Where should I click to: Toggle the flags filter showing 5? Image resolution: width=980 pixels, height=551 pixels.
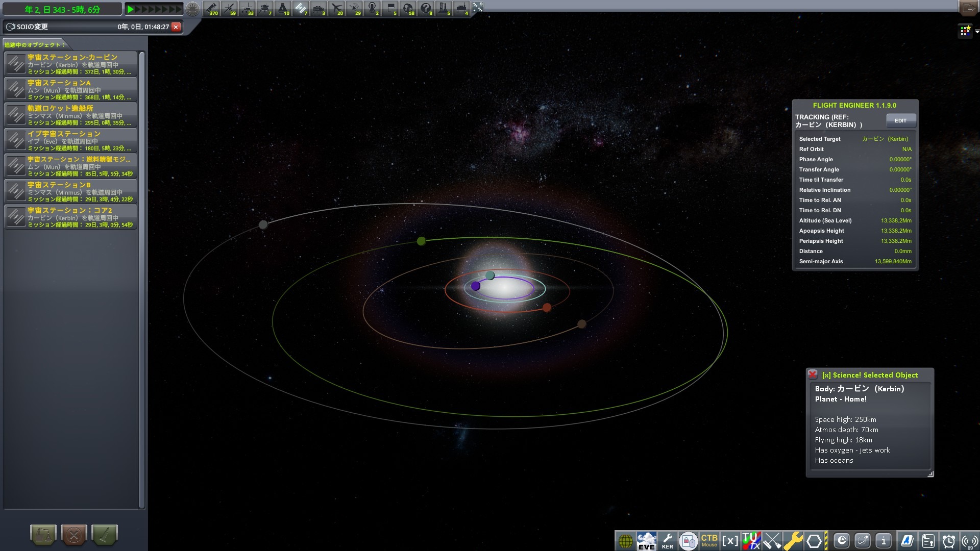pyautogui.click(x=390, y=8)
